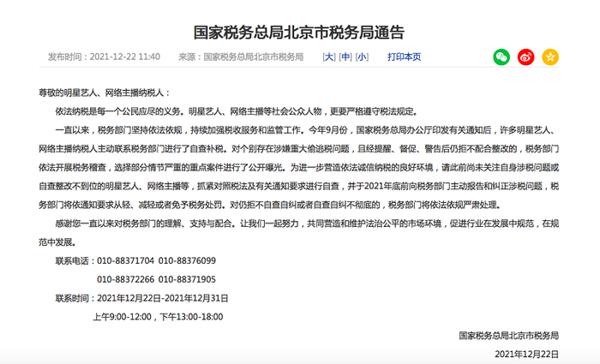The image size is (600, 364).
Task: Click the label 联系电话：
Action: [x=75, y=260]
